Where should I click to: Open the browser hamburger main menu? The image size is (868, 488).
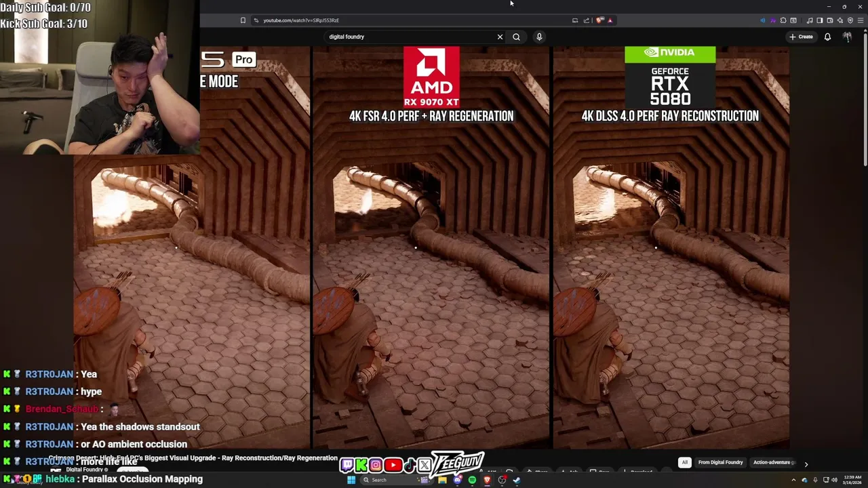point(861,20)
